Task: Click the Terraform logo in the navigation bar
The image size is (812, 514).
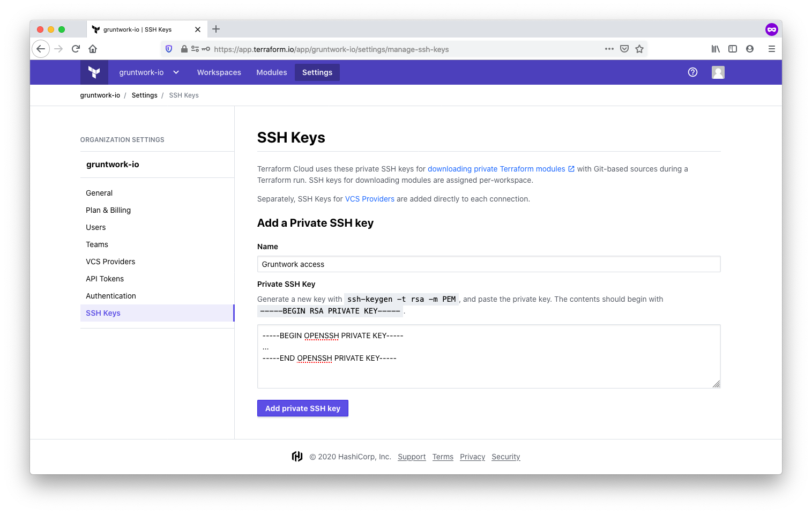Action: click(94, 72)
